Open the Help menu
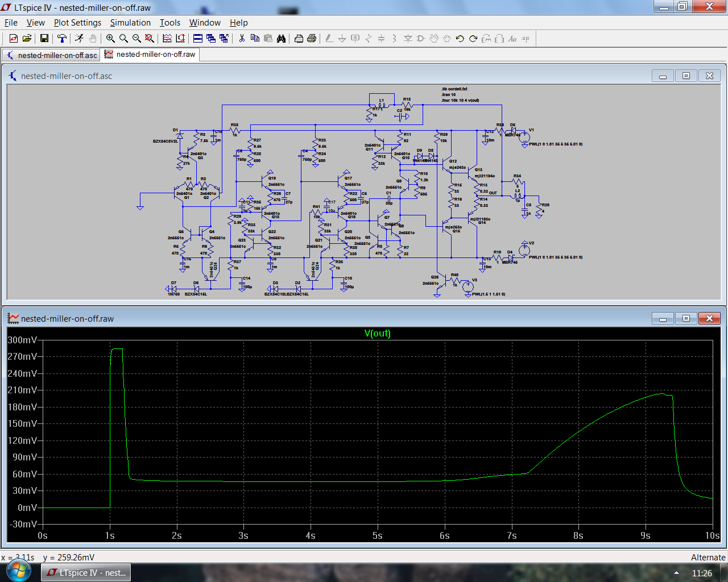 (x=239, y=23)
